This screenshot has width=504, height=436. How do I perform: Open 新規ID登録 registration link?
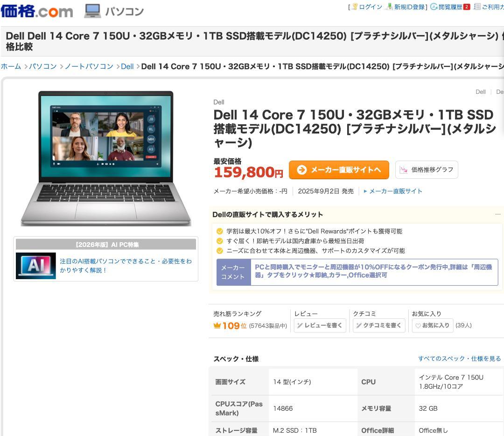406,7
